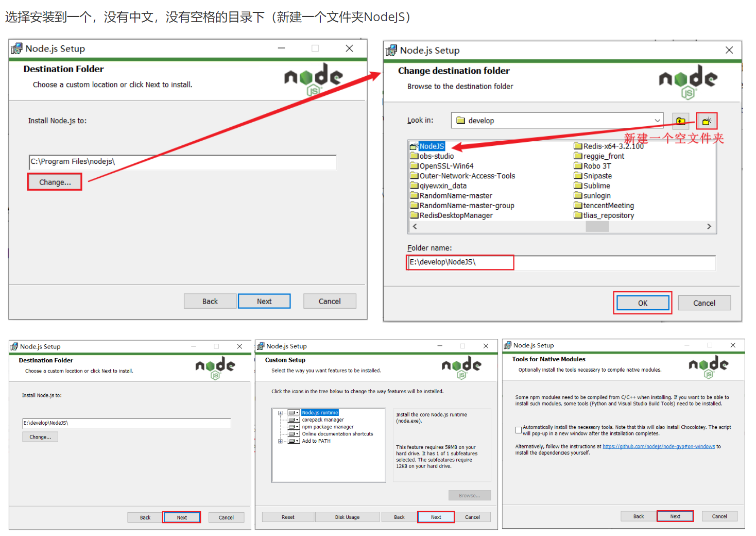Click Change... under the E:\develop\NodeJS\ path
This screenshot has width=756, height=536.
[x=40, y=437]
